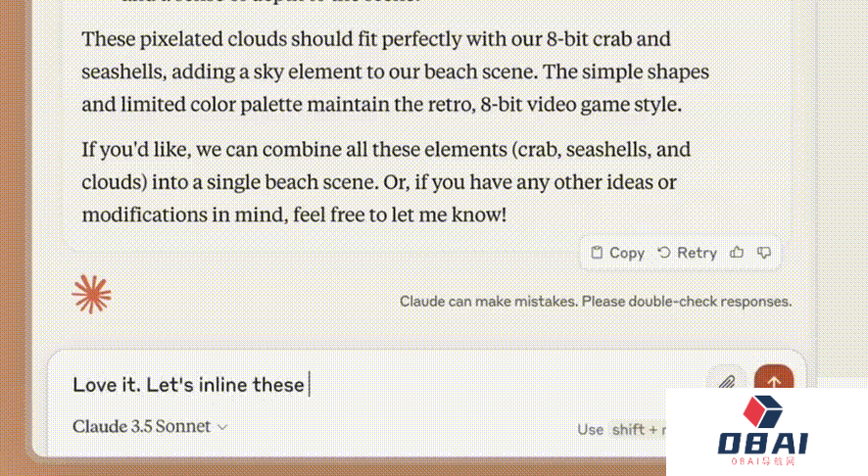Screen dimensions: 868x476
Task: Focus the message input containing 'Love it'
Action: click(294, 385)
